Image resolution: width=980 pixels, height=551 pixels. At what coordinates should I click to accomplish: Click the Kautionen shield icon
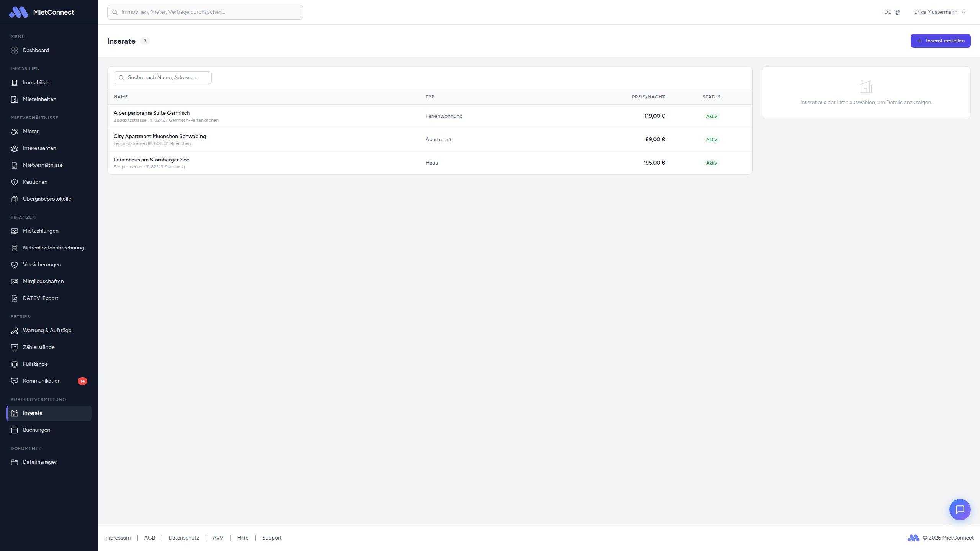(15, 182)
